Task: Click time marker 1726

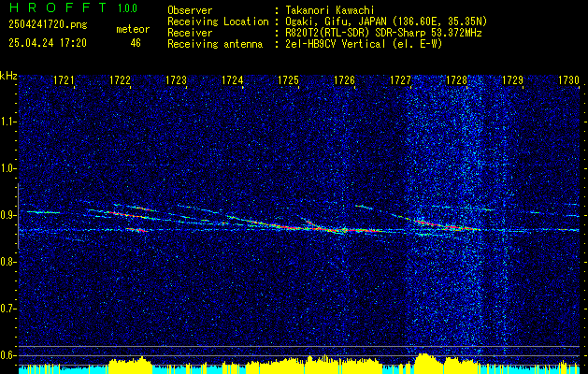Action: (x=344, y=79)
